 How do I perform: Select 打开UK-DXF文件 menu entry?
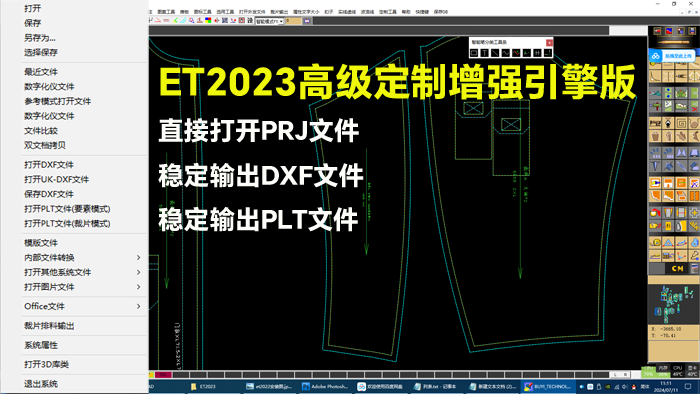[x=56, y=179]
